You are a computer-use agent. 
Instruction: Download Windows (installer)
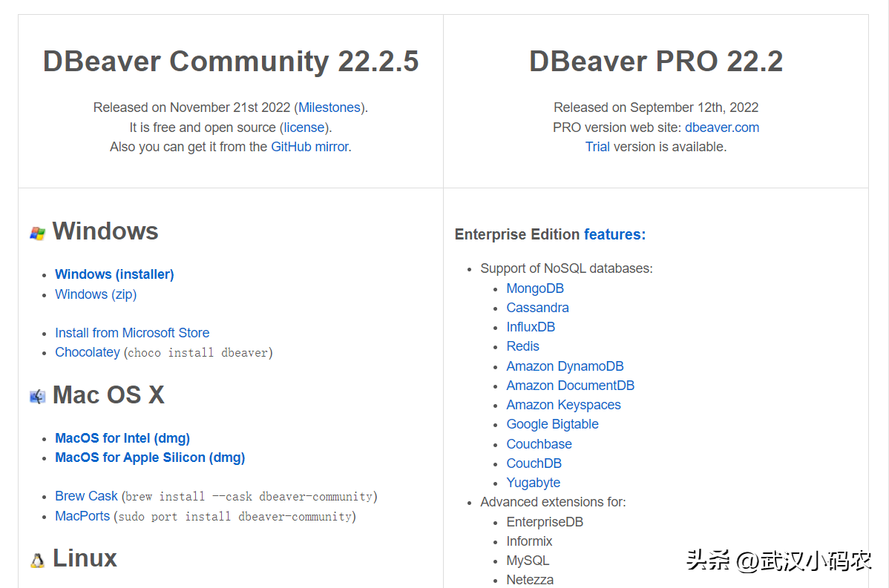(x=114, y=274)
